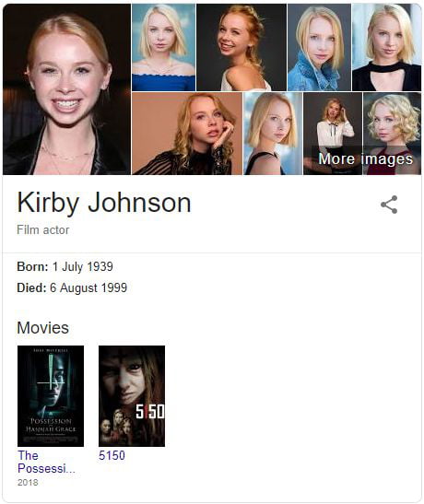The width and height of the screenshot is (424, 504).
Task: Open the black choker top photo
Action: [387, 47]
